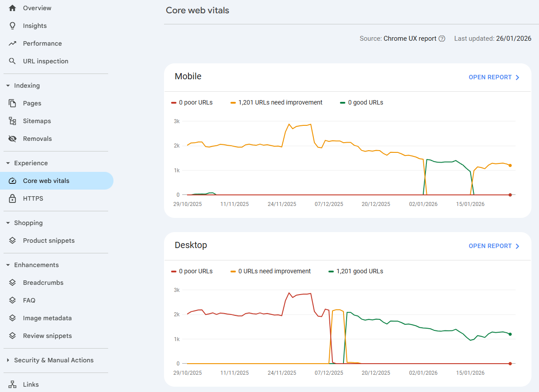
Task: Click the HTTPS padlock icon
Action: (x=12, y=198)
